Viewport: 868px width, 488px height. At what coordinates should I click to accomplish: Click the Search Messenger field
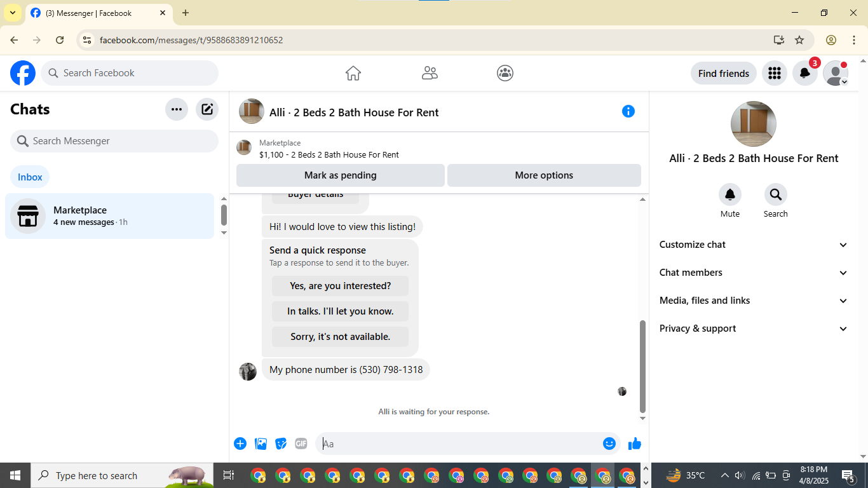114,141
